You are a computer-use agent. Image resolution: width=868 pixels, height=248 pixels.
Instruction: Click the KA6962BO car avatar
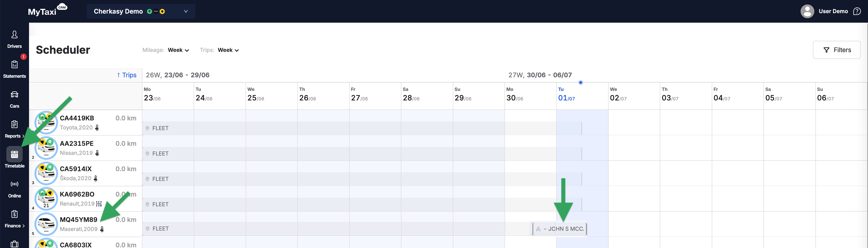pos(46,199)
